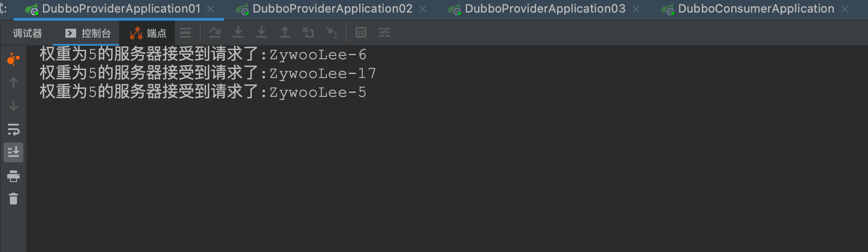Open the DubboConsumerApplication tab
Screen dimensions: 868x252
coord(756,9)
